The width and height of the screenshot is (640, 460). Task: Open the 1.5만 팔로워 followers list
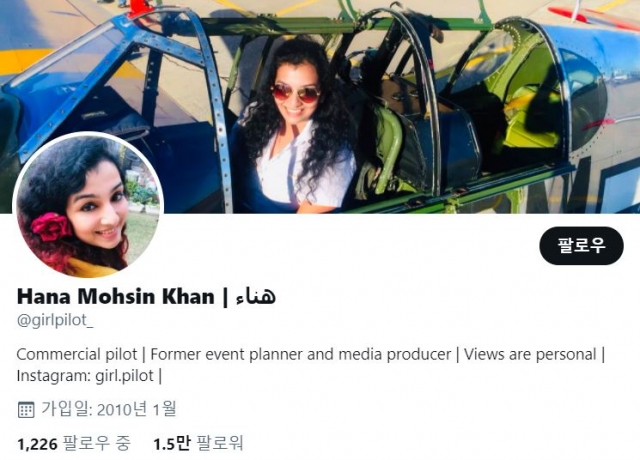click(x=198, y=444)
